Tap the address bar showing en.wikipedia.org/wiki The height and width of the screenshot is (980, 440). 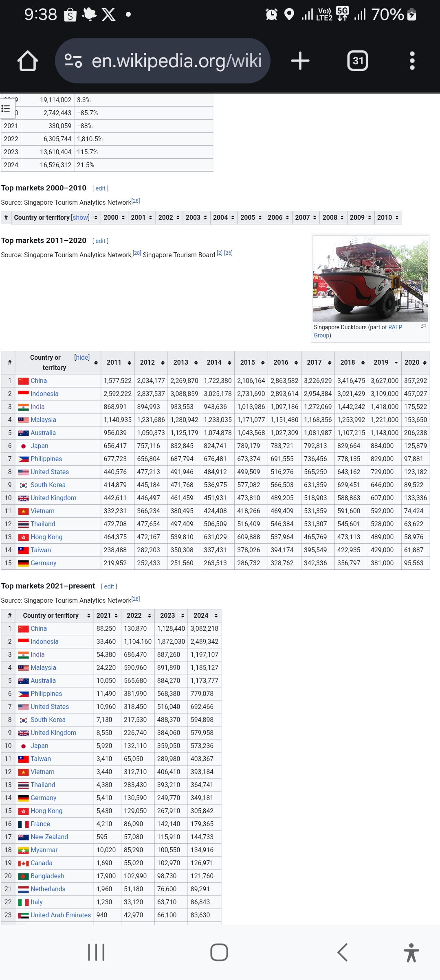tap(163, 61)
